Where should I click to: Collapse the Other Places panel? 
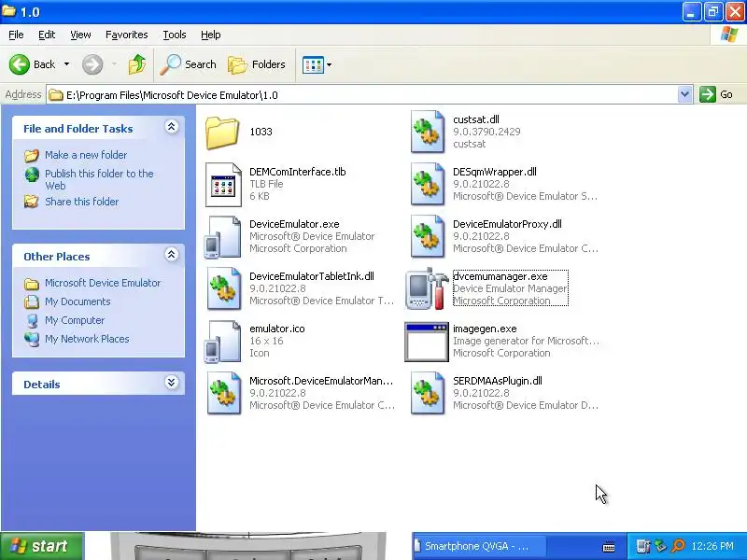(x=172, y=255)
